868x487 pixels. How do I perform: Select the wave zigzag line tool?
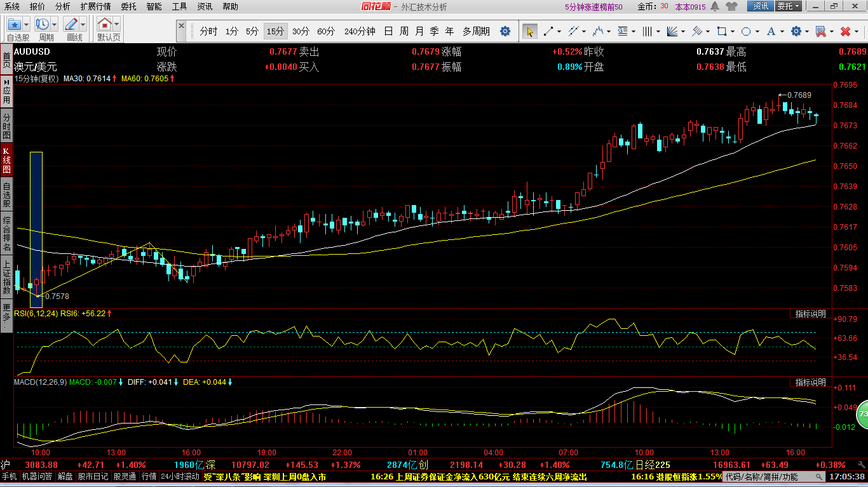[x=598, y=31]
